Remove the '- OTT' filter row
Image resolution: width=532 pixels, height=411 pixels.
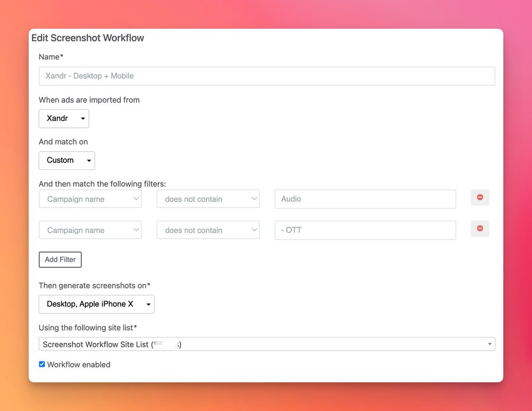point(480,228)
